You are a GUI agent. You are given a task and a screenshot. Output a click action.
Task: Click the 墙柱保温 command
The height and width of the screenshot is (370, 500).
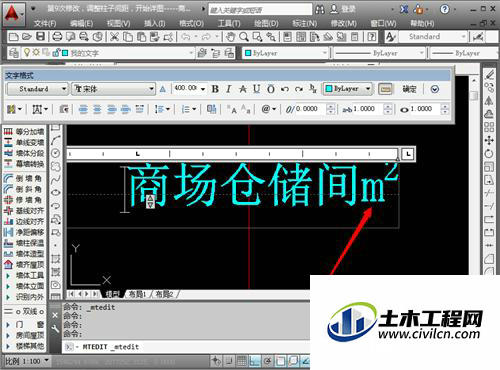(24, 243)
